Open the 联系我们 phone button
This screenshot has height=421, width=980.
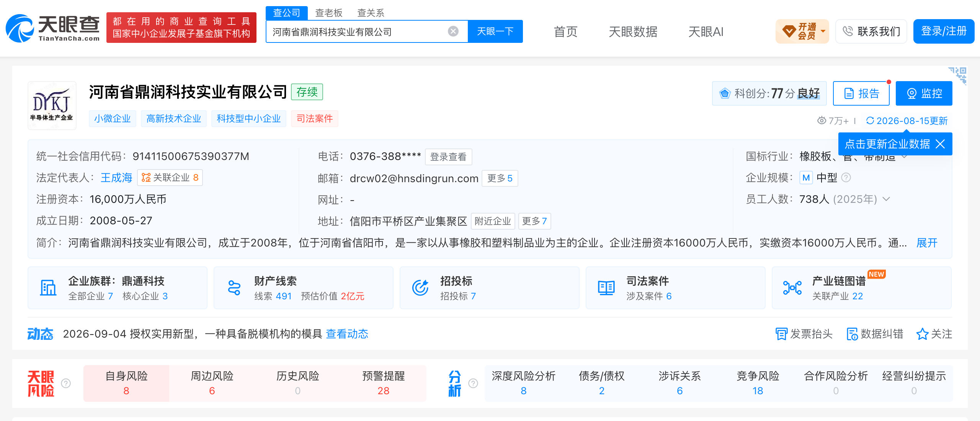pos(871,31)
